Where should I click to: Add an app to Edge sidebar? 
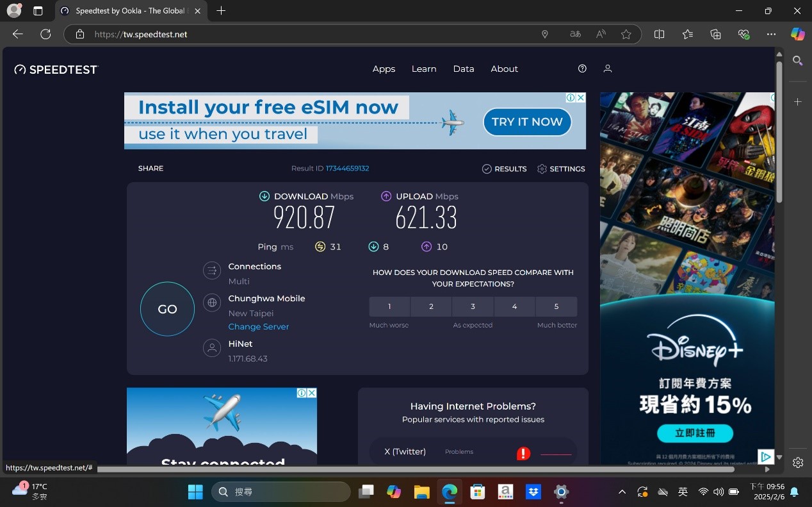[797, 102]
